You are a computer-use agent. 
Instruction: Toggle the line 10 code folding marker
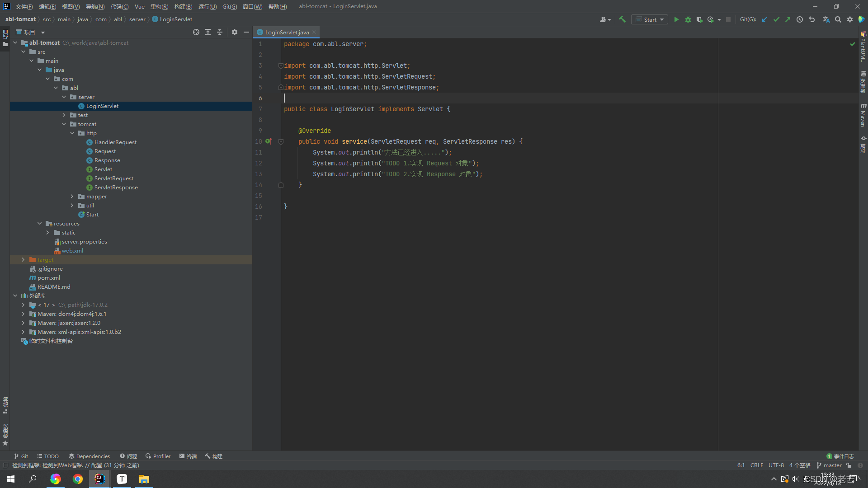(x=281, y=141)
